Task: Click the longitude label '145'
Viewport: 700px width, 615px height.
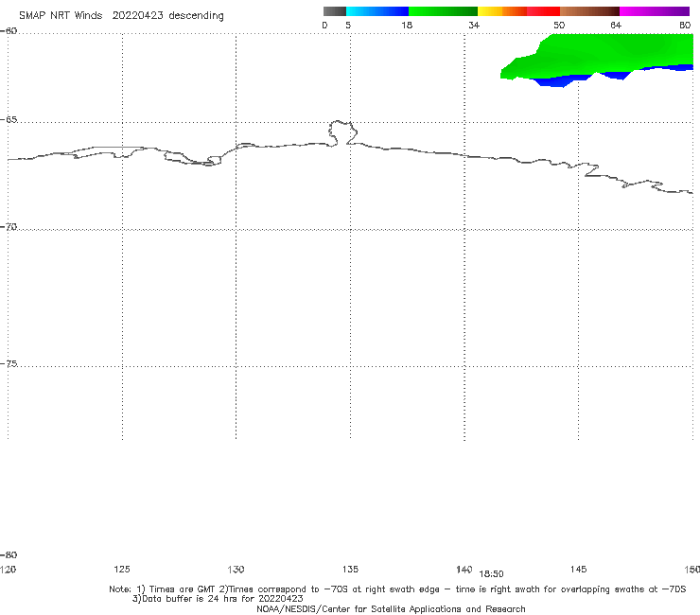Action: point(579,569)
